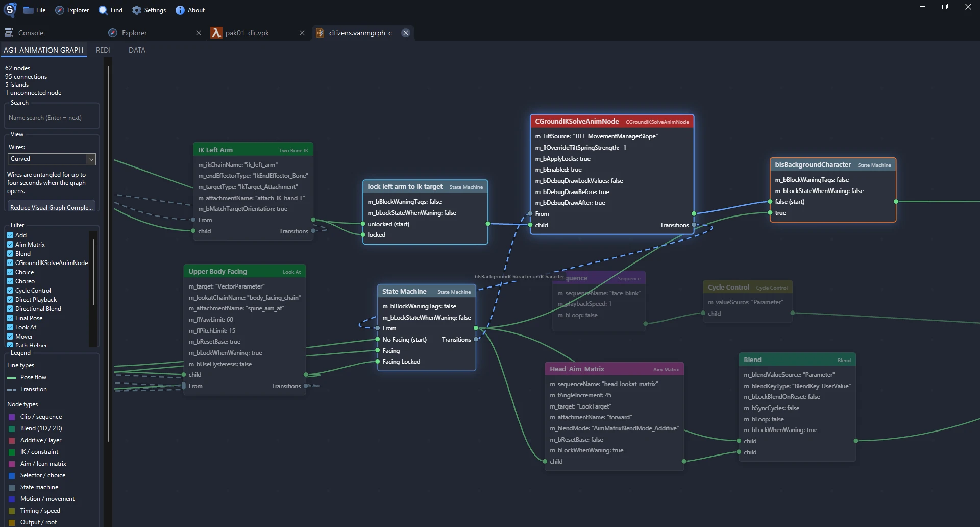980x527 pixels.
Task: Click the Explorer tab compass icon
Action: (x=113, y=33)
